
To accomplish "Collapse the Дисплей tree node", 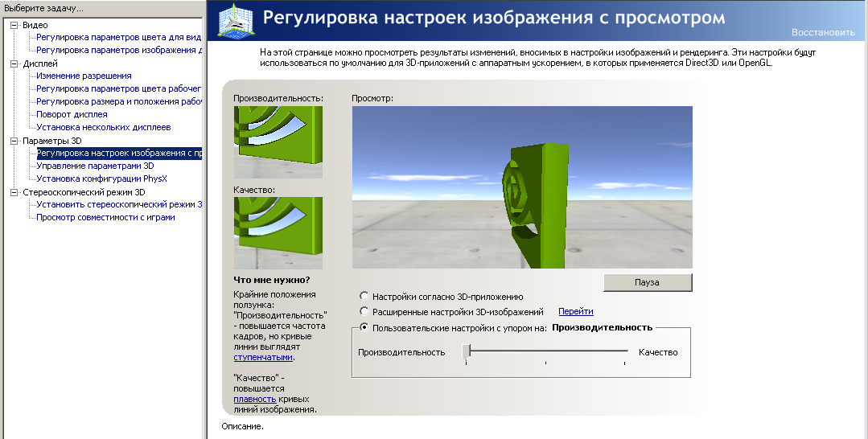I will pyautogui.click(x=14, y=64).
